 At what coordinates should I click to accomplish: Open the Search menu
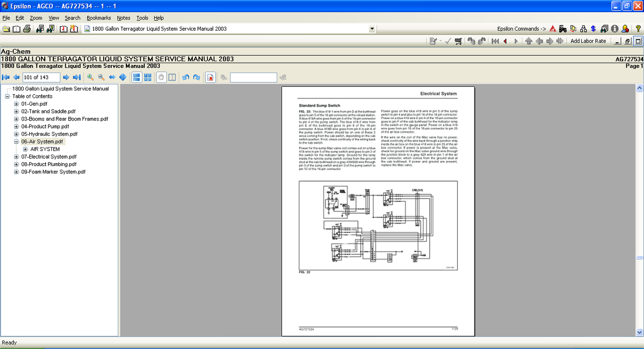72,18
